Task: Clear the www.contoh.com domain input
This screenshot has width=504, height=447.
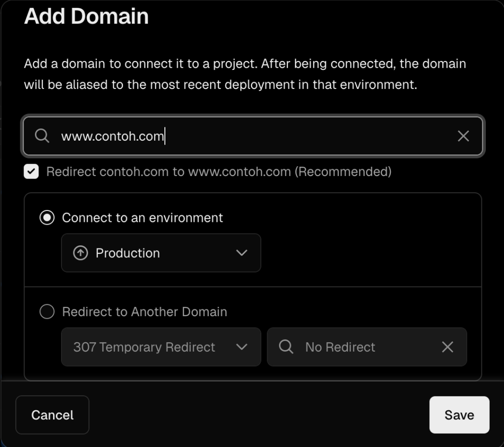Action: click(463, 136)
